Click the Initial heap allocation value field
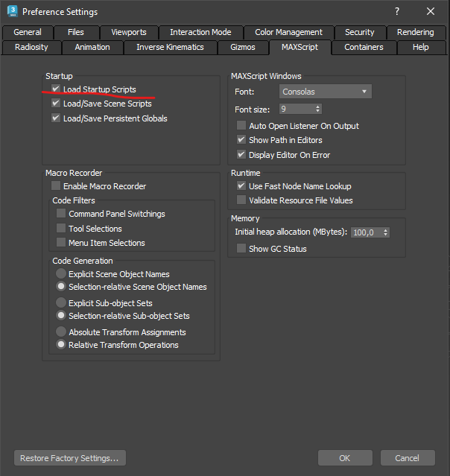 (366, 232)
